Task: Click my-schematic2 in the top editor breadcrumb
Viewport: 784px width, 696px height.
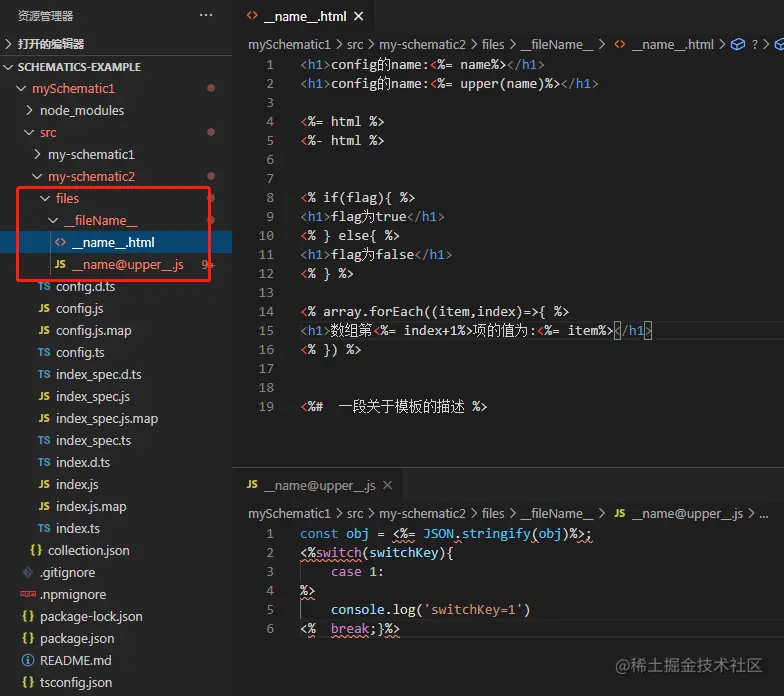Action: (x=422, y=44)
